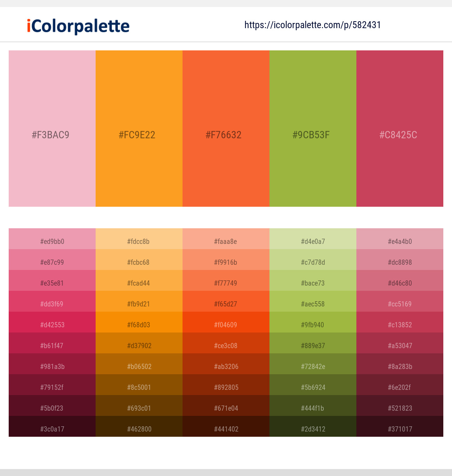Choose the #3c0a17 darkest maroon shade

(x=52, y=427)
